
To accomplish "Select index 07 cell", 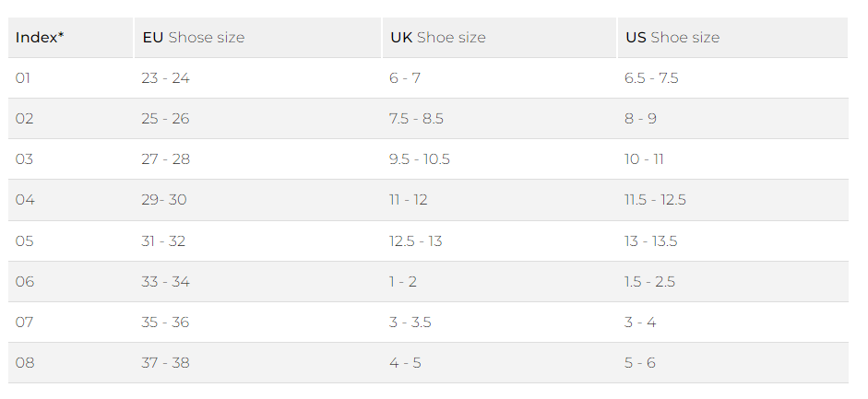I will pos(24,323).
